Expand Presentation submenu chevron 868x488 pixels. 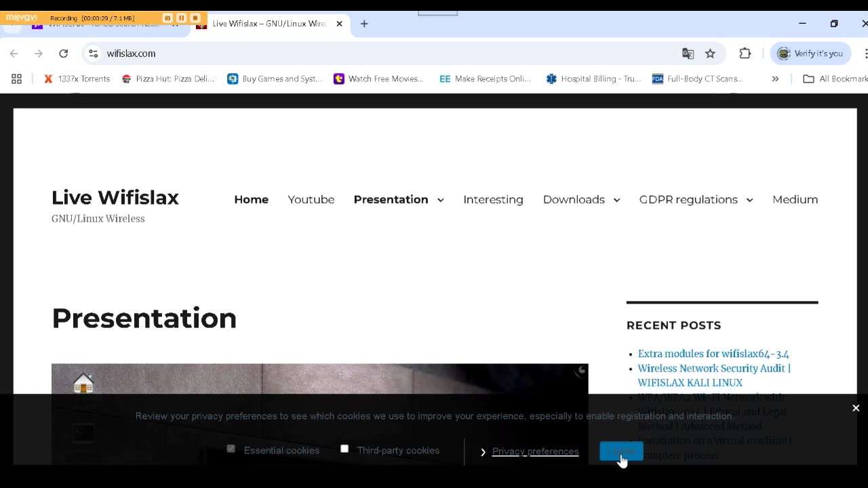(x=440, y=200)
